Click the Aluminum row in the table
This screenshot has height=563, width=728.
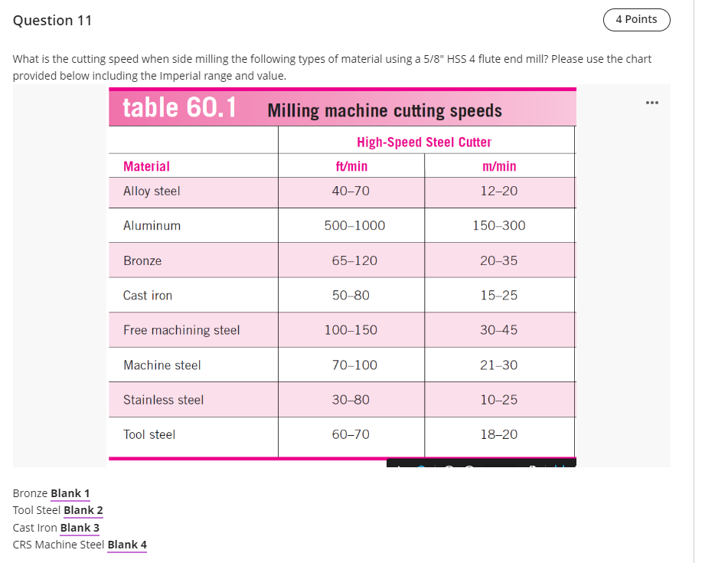pyautogui.click(x=342, y=225)
